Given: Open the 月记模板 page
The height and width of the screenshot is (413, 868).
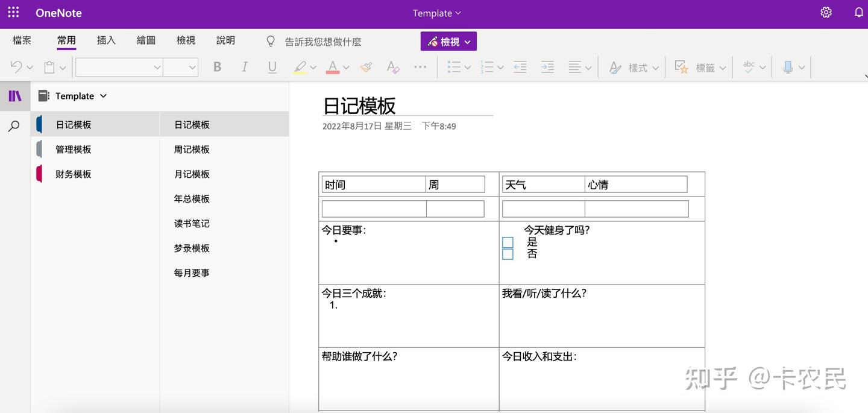Looking at the screenshot, I should click(x=224, y=174).
